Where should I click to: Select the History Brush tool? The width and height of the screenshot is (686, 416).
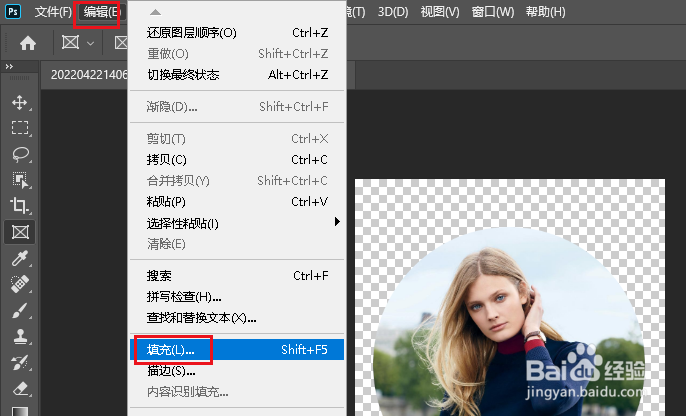(x=20, y=363)
